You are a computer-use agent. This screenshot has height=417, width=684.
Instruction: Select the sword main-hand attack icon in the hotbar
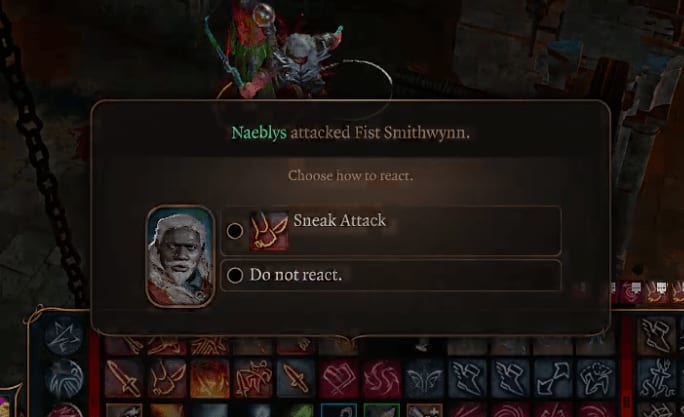[123, 378]
